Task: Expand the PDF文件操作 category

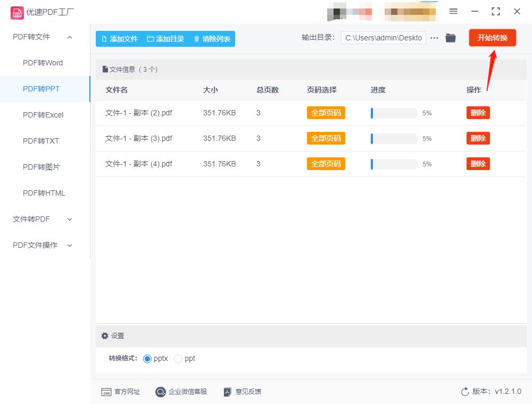Action: [69, 245]
